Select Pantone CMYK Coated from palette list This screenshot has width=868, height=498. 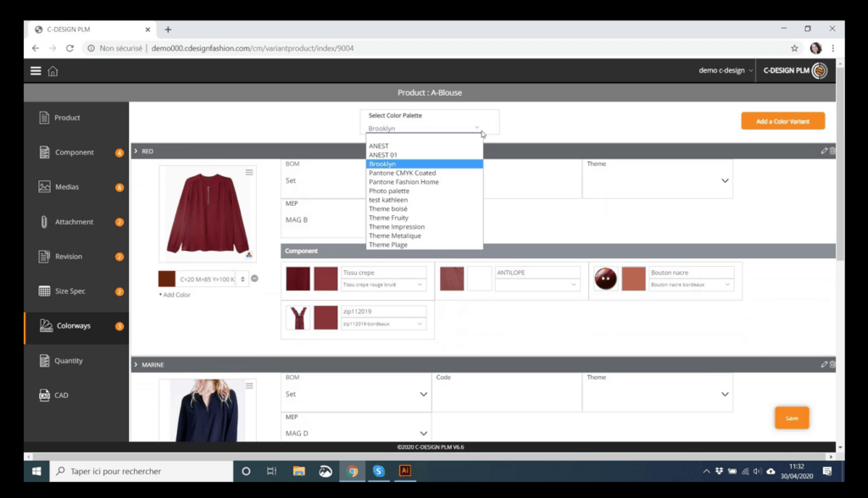pos(403,173)
